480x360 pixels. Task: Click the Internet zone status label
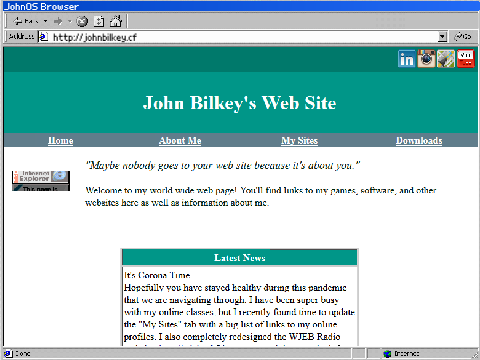(406, 353)
